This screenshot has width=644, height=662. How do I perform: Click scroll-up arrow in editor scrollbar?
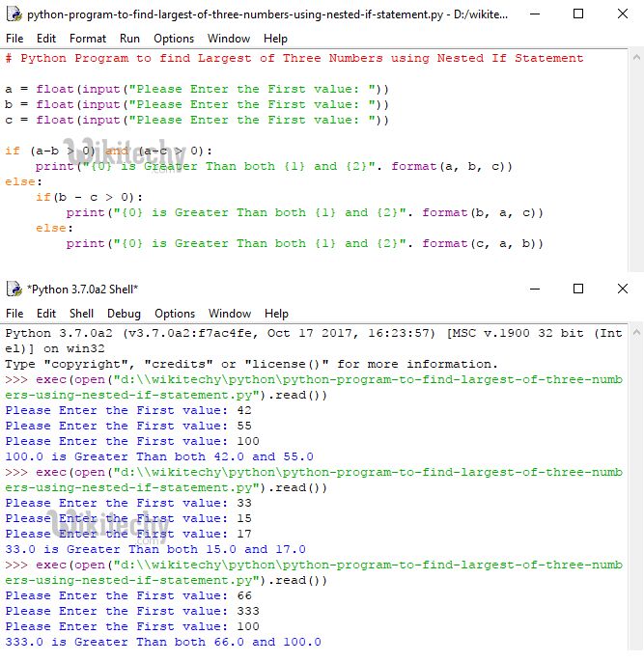636,58
